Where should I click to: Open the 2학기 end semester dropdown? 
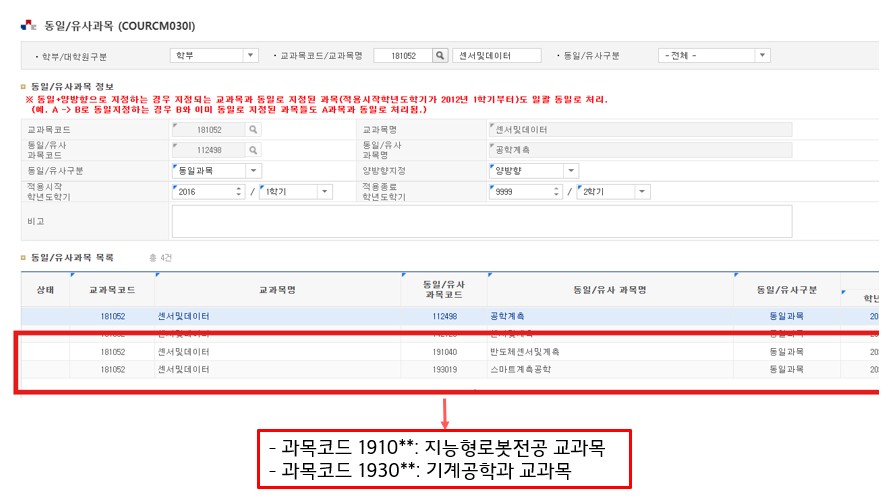tap(641, 192)
